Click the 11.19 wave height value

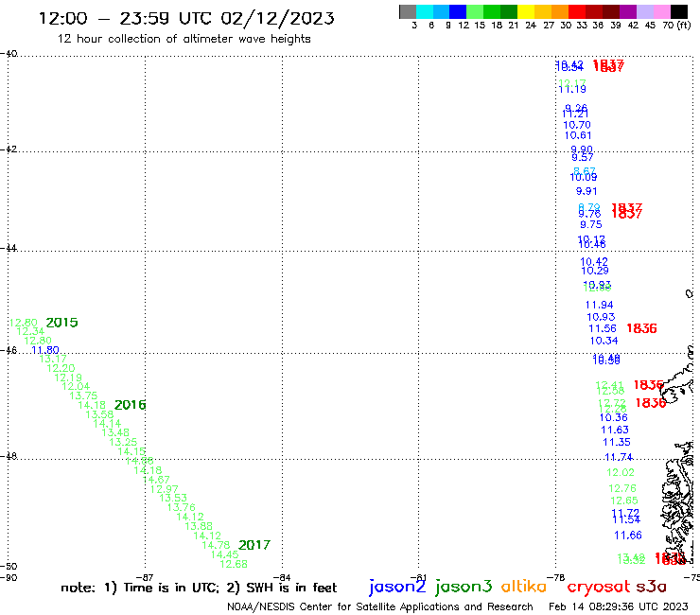pos(572,89)
